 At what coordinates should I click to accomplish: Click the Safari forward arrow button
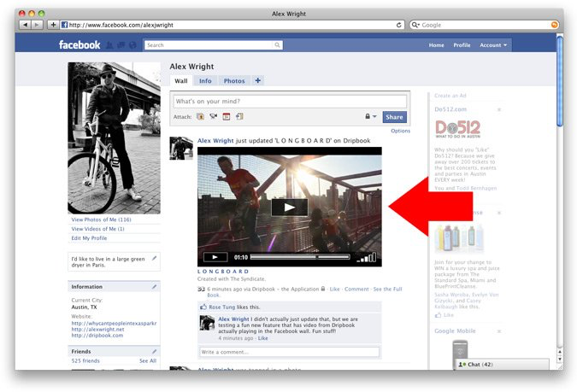pos(37,25)
